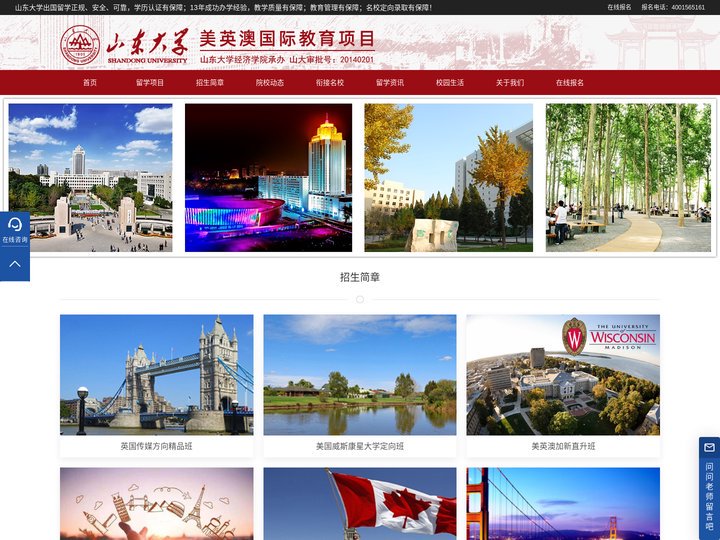
Task: Click the top announcement text about 山东大学出国留学
Action: pyautogui.click(x=223, y=7)
